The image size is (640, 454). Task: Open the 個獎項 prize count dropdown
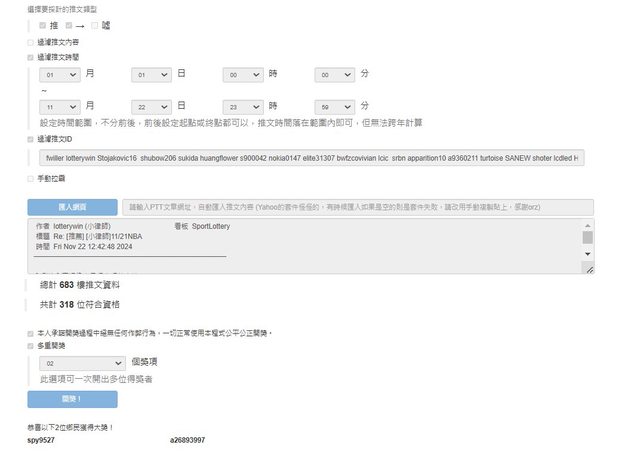pyautogui.click(x=82, y=365)
